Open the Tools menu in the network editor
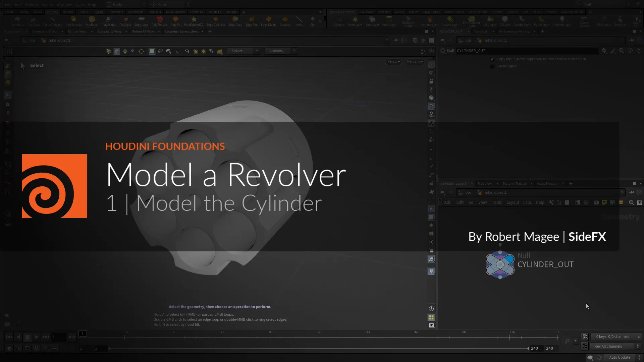Screen dimensions: 644x362 497,202
